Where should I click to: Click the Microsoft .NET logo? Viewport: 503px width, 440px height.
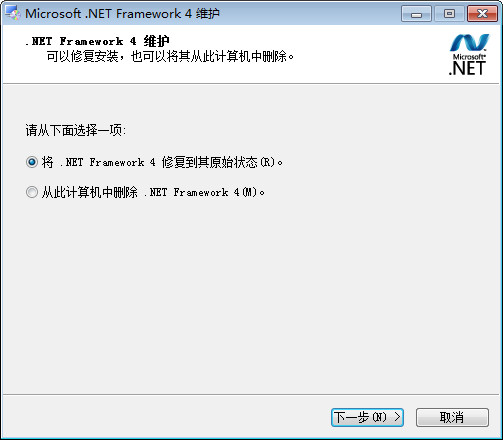click(x=468, y=54)
